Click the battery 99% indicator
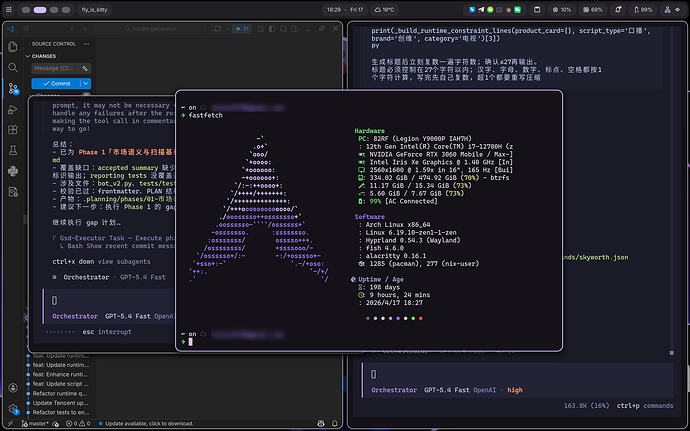690x431 pixels. tap(643, 9)
